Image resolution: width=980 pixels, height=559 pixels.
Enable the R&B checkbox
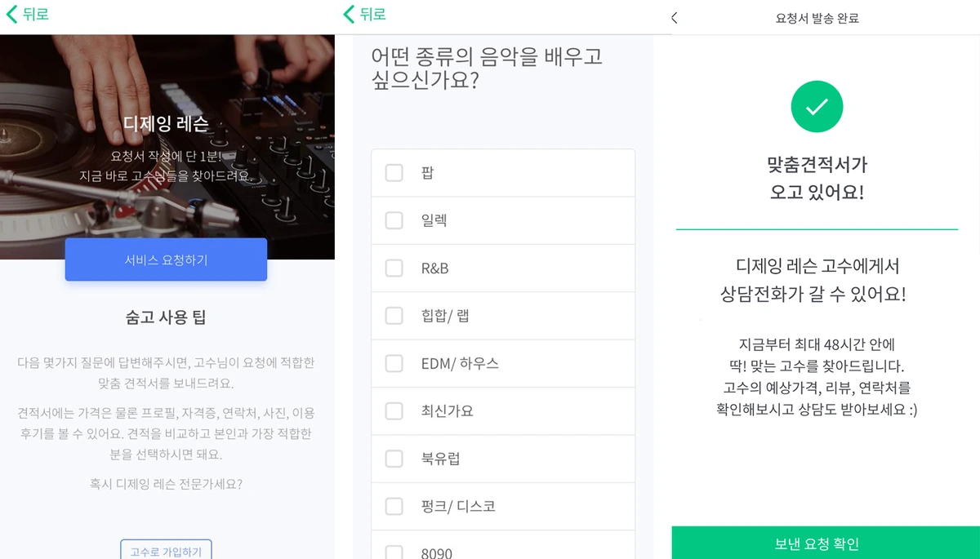pos(394,268)
